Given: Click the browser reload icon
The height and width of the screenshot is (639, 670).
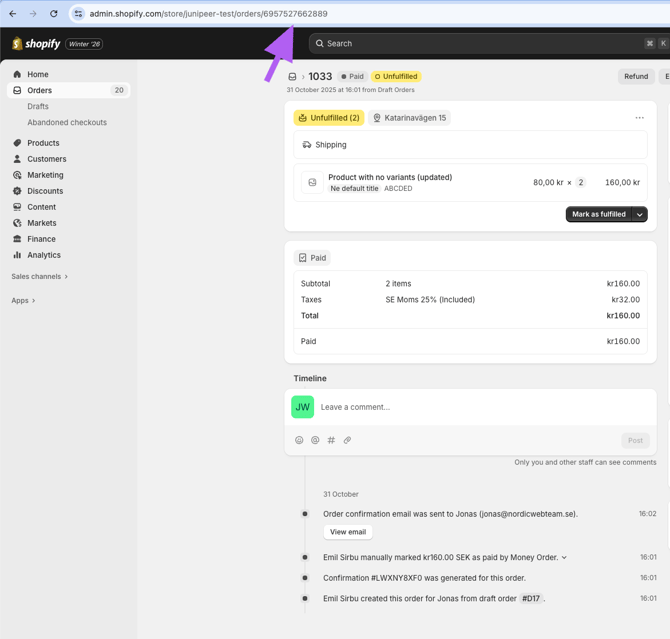Looking at the screenshot, I should pyautogui.click(x=54, y=14).
